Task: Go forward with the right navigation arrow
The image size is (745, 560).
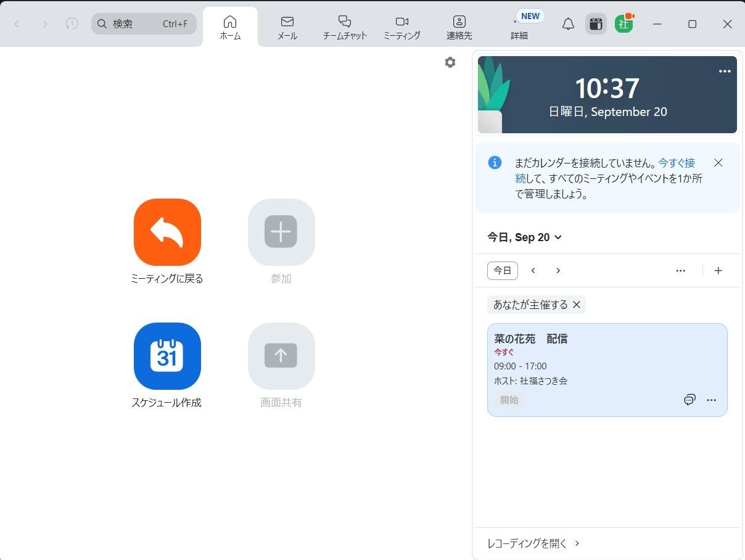Action: [x=45, y=24]
